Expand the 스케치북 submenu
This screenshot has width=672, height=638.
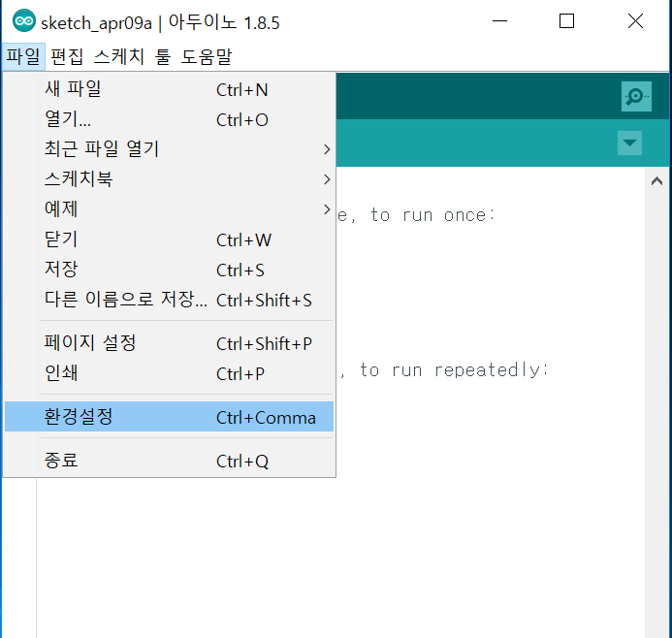pos(170,179)
